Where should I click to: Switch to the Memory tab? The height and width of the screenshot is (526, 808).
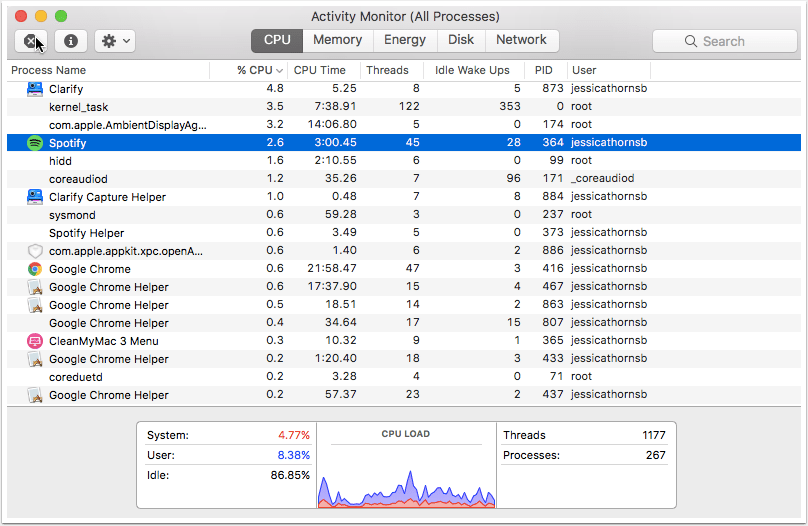tap(338, 40)
